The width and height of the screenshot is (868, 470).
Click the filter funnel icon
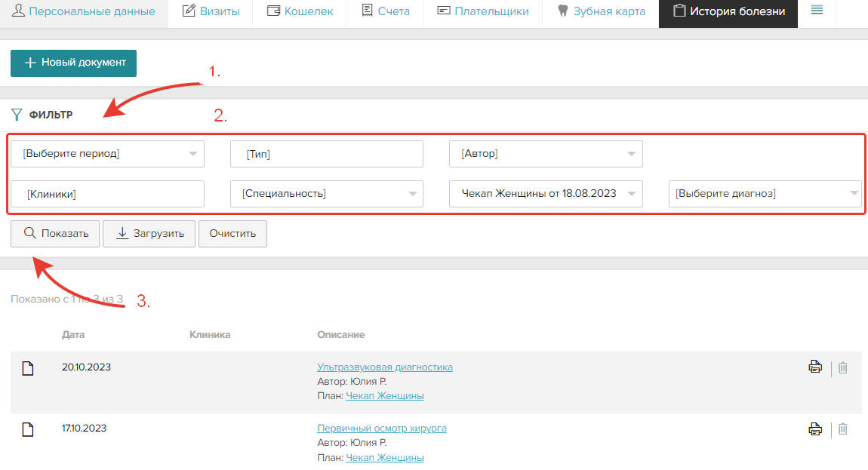point(17,115)
